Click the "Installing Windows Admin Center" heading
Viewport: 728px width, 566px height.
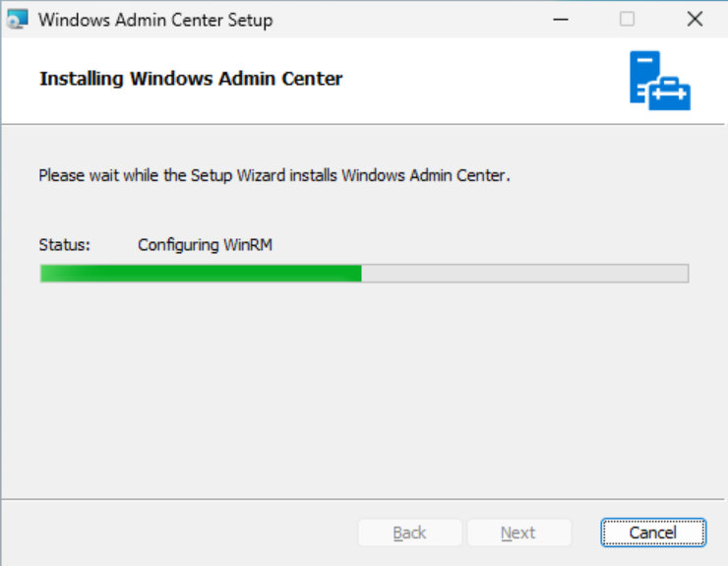(x=191, y=79)
